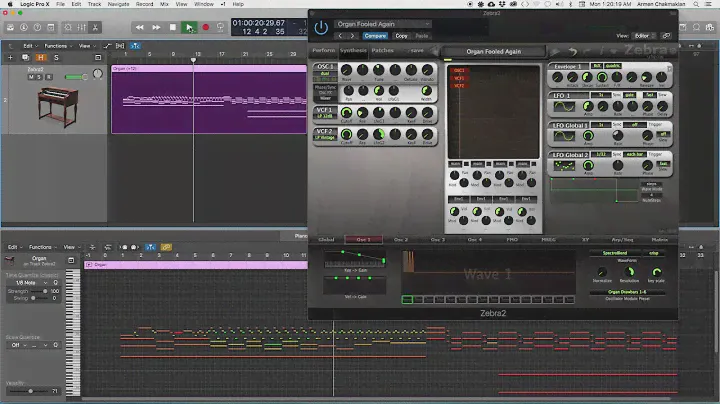Image resolution: width=720 pixels, height=404 pixels.
Task: Open the Navigate menu
Action: click(118, 4)
